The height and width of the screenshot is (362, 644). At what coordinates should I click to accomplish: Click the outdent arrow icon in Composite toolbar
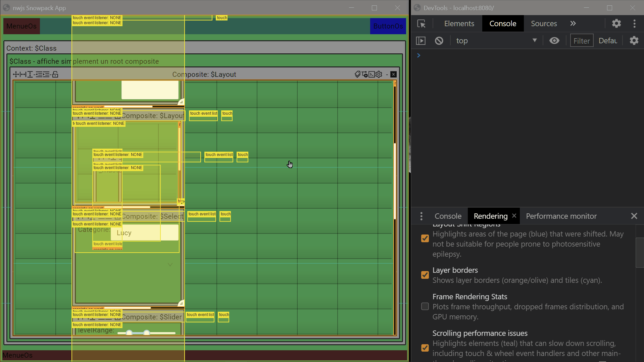39,74
